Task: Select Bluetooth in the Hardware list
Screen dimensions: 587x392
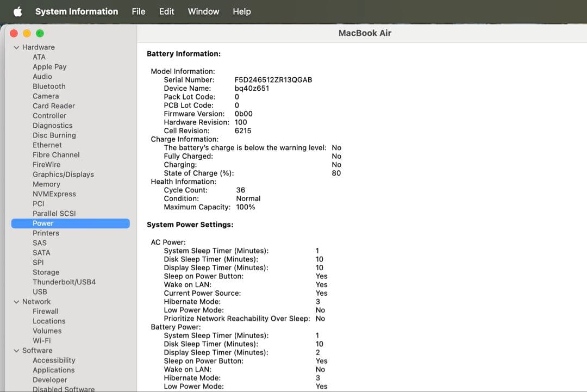Action: click(x=49, y=86)
